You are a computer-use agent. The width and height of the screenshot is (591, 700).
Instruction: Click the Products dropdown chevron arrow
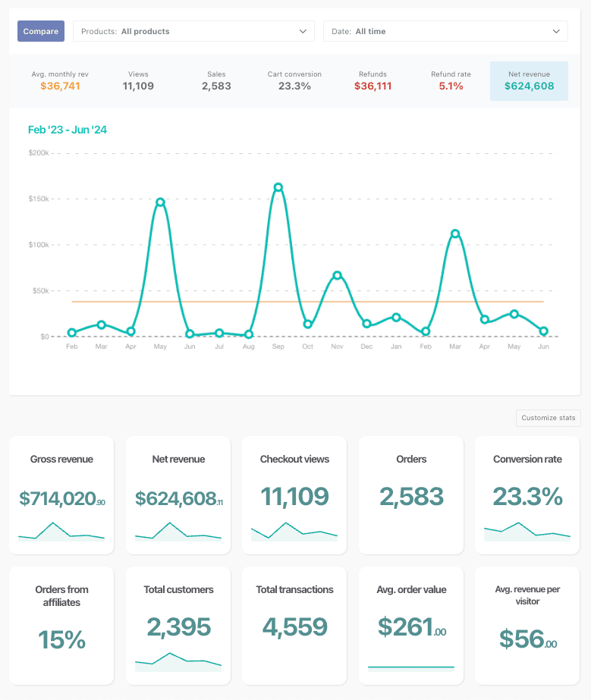click(x=303, y=31)
